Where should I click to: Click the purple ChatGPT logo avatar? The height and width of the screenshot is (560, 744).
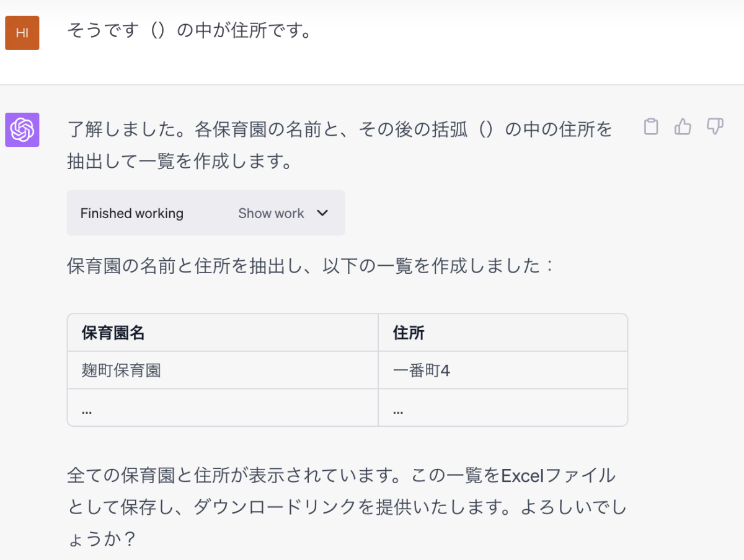[22, 129]
